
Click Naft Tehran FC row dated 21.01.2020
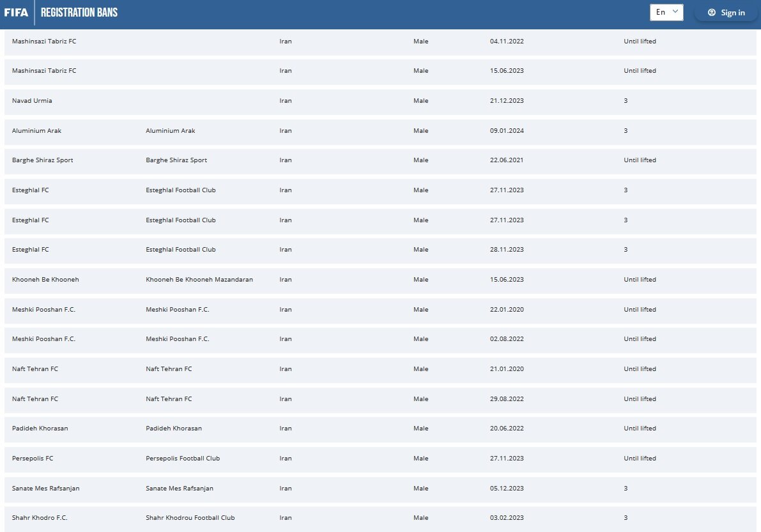tap(35, 369)
